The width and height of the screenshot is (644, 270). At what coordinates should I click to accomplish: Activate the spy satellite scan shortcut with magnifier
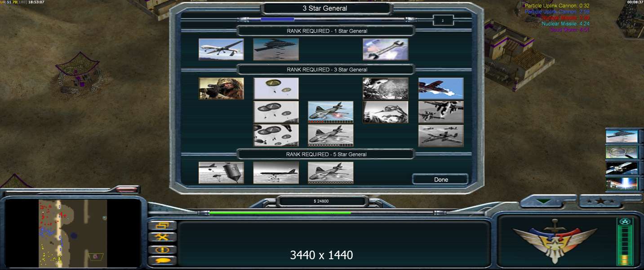pos(622,152)
